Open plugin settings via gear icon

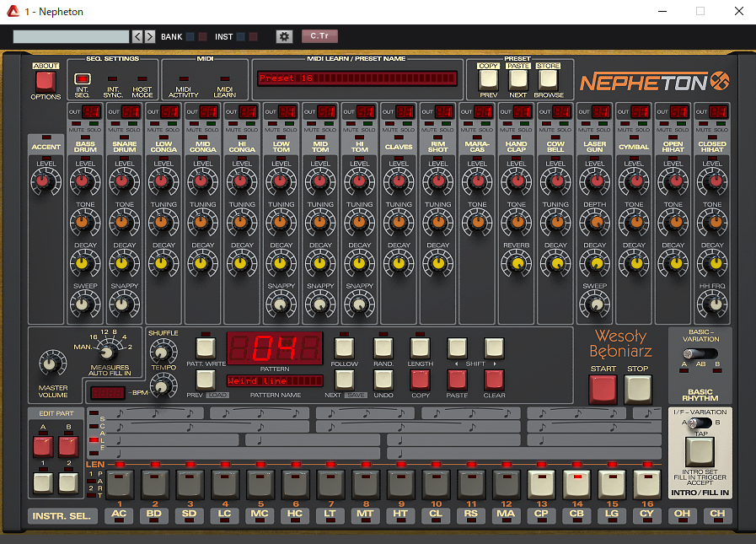pyautogui.click(x=284, y=36)
